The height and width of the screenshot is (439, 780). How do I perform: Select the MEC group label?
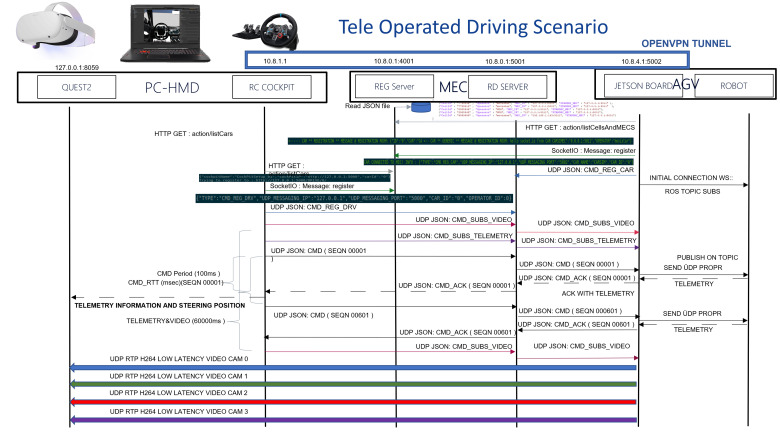453,87
